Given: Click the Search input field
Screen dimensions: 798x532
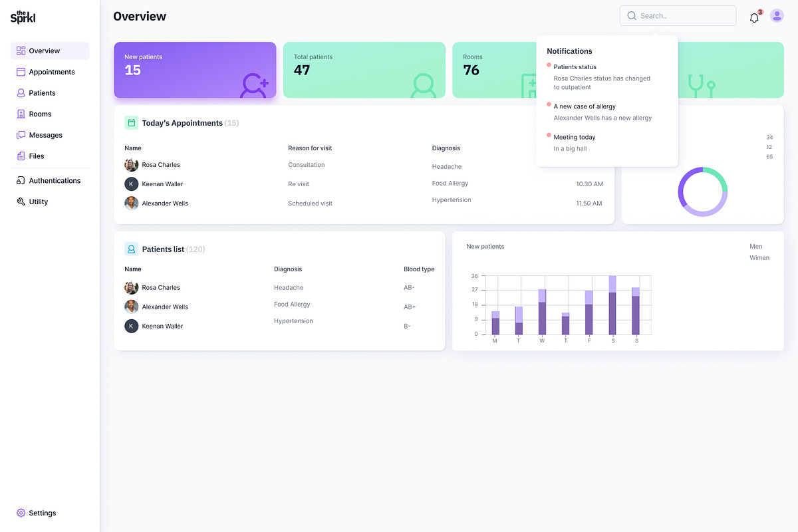Looking at the screenshot, I should [x=678, y=15].
